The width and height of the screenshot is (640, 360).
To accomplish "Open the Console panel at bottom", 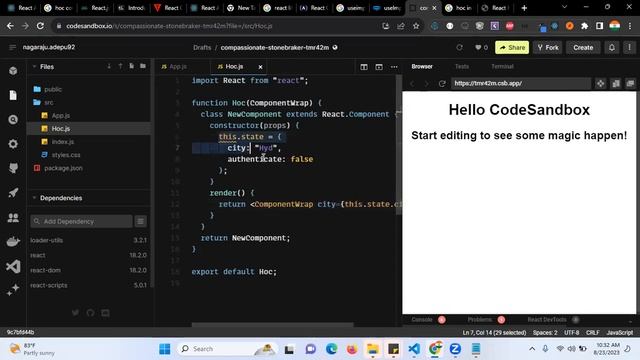I will tap(422, 320).
